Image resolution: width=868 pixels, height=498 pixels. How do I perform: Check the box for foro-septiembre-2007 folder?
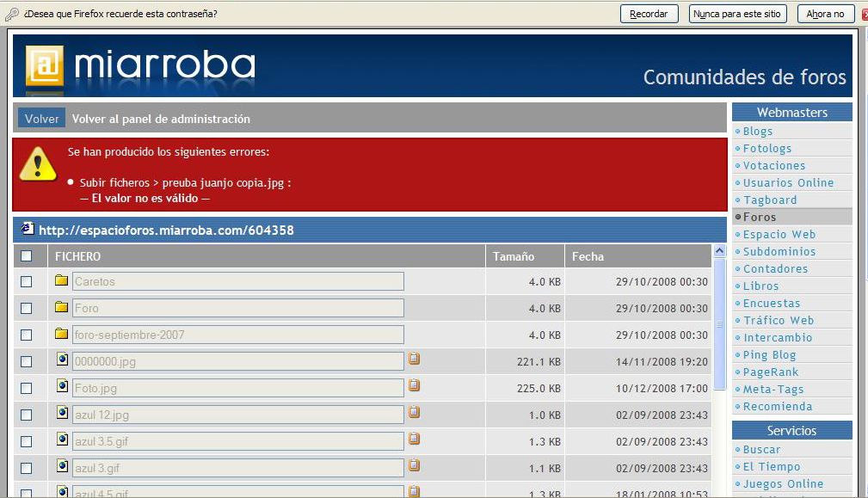[26, 335]
